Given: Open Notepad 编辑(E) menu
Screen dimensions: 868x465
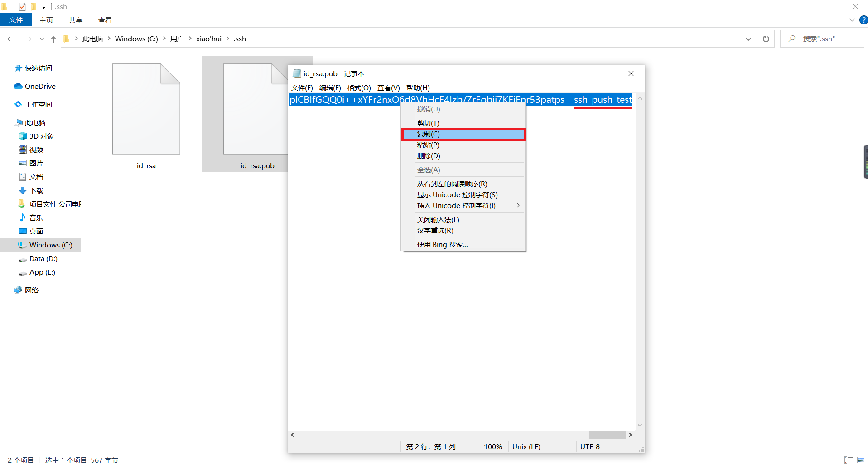Looking at the screenshot, I should [330, 87].
